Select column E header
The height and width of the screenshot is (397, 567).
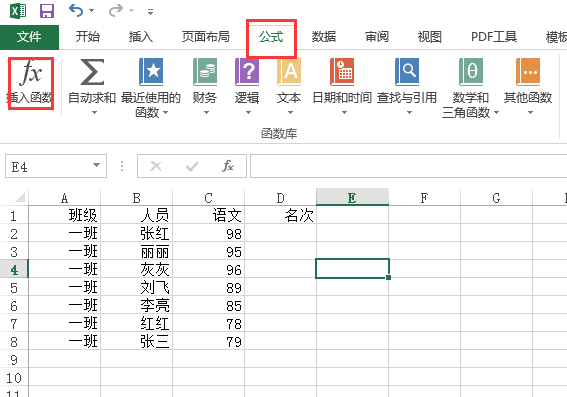pyautogui.click(x=352, y=197)
